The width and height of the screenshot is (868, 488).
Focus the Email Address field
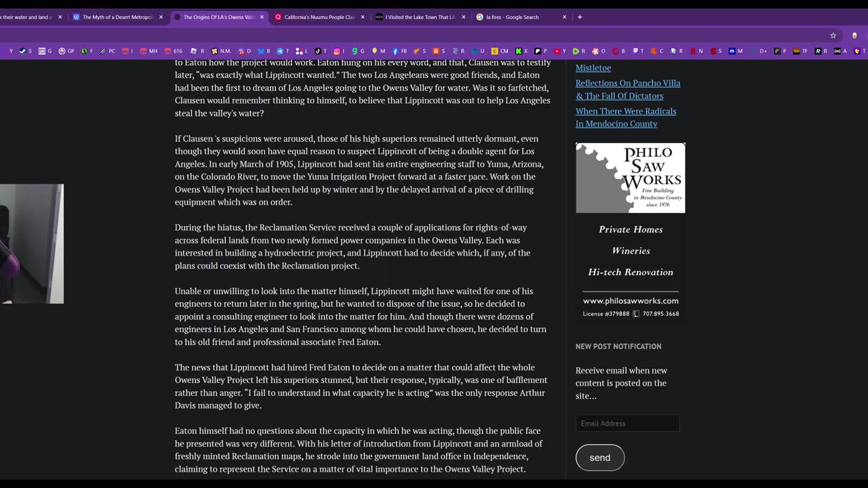click(627, 423)
